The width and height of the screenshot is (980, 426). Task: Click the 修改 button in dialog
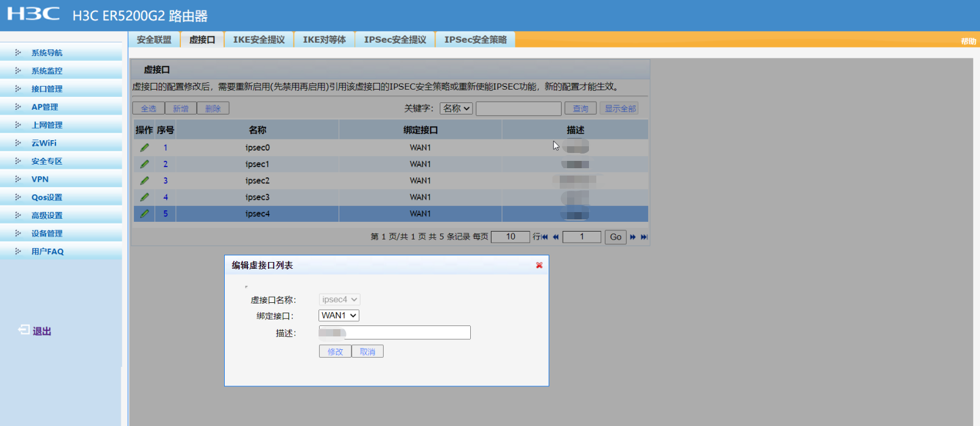(x=335, y=352)
